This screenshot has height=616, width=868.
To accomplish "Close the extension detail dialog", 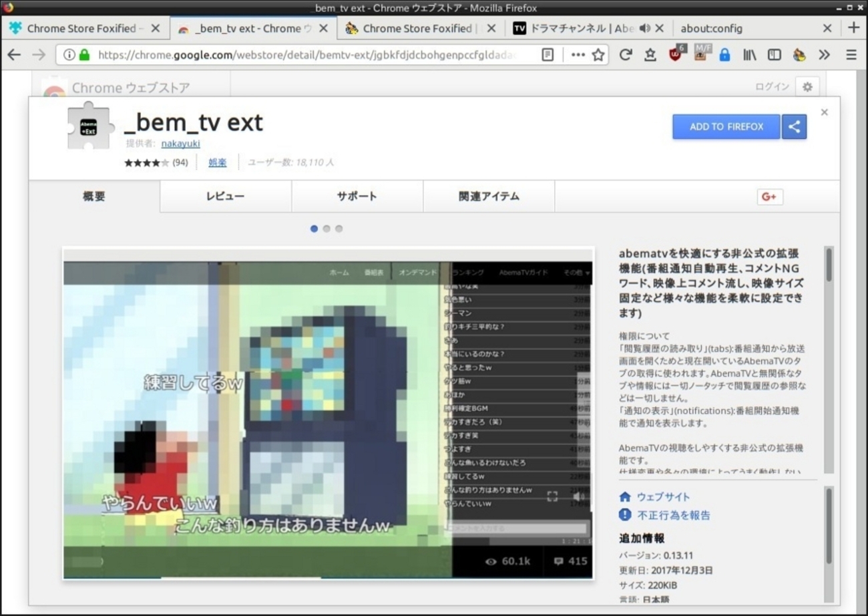I will coord(824,112).
